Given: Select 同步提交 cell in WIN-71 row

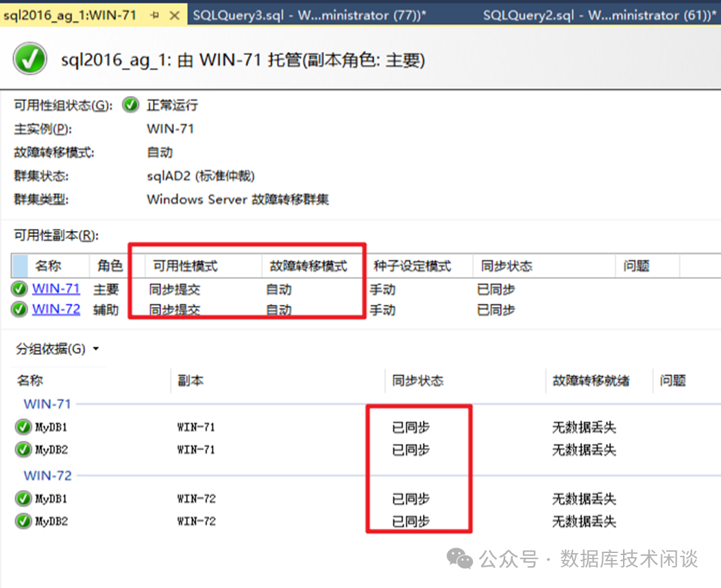Looking at the screenshot, I should click(x=175, y=289).
